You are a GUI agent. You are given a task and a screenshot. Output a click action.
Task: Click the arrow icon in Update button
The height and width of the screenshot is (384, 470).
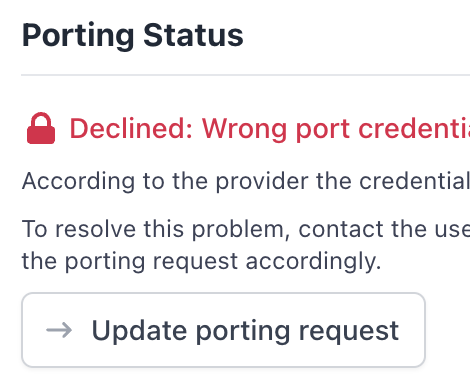tap(59, 330)
